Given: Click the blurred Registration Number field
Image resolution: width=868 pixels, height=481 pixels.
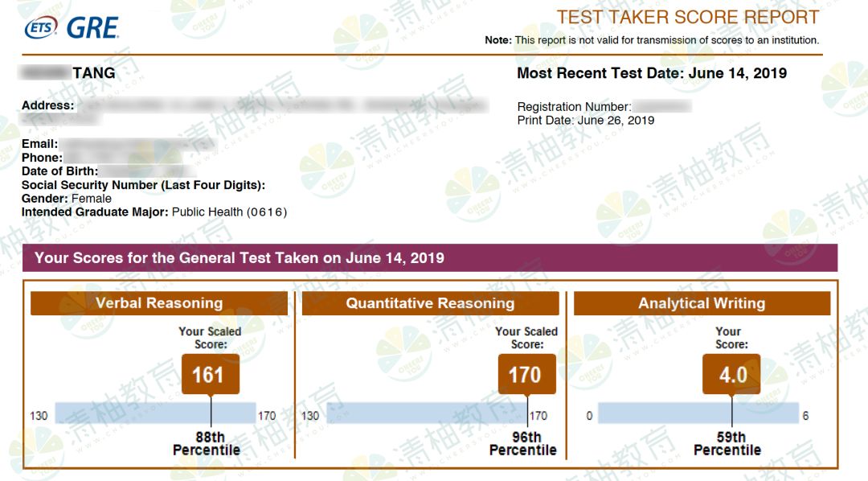Looking at the screenshot, I should [x=662, y=106].
